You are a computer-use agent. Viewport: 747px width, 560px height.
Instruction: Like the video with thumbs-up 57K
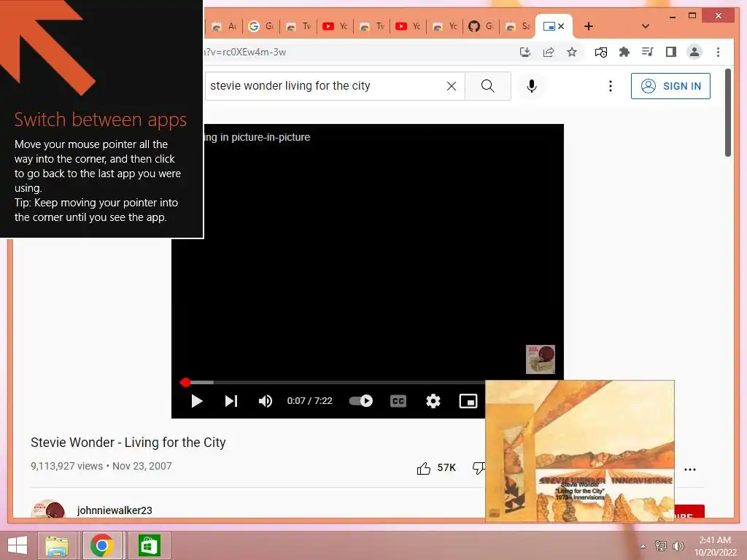coord(436,468)
